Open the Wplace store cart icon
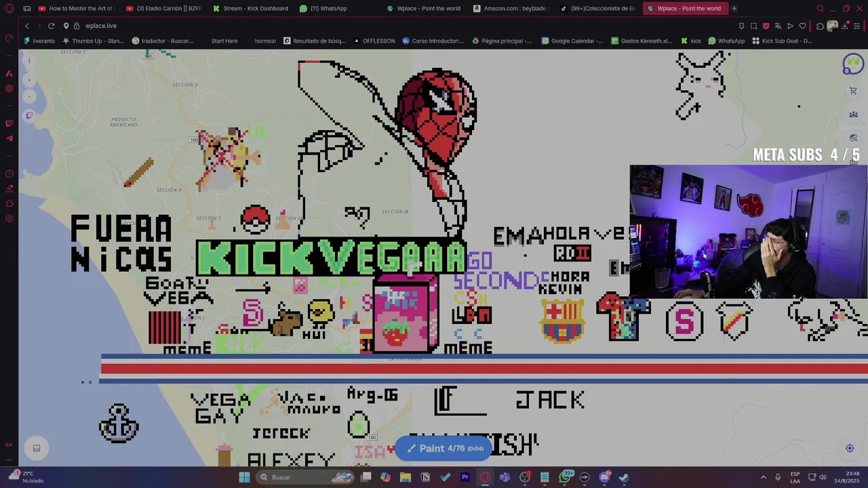The width and height of the screenshot is (868, 488). [853, 91]
